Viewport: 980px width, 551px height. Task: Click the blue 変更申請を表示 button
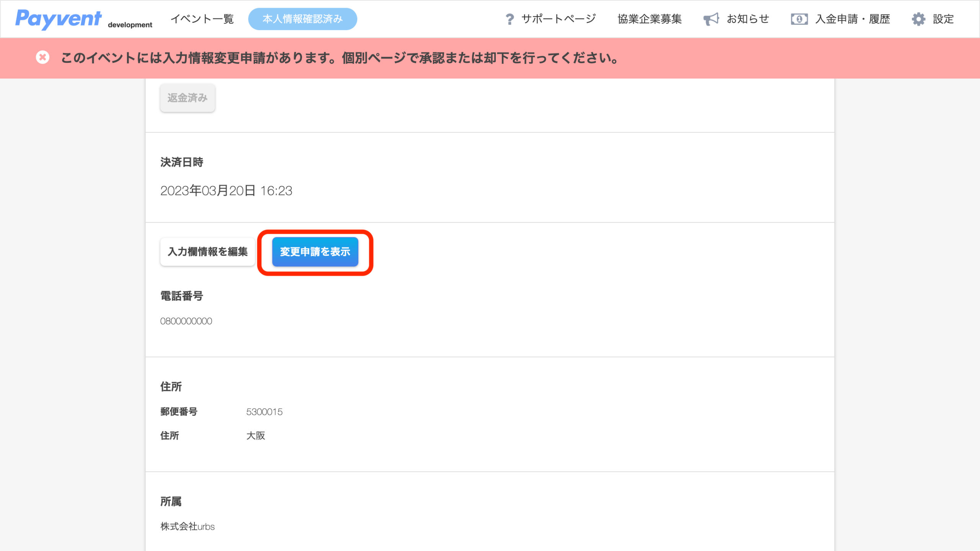315,252
